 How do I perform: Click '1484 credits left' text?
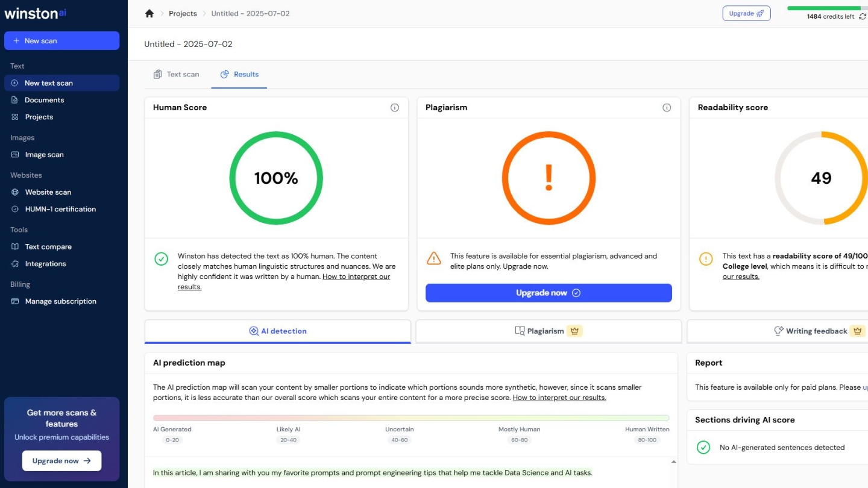pyautogui.click(x=831, y=17)
